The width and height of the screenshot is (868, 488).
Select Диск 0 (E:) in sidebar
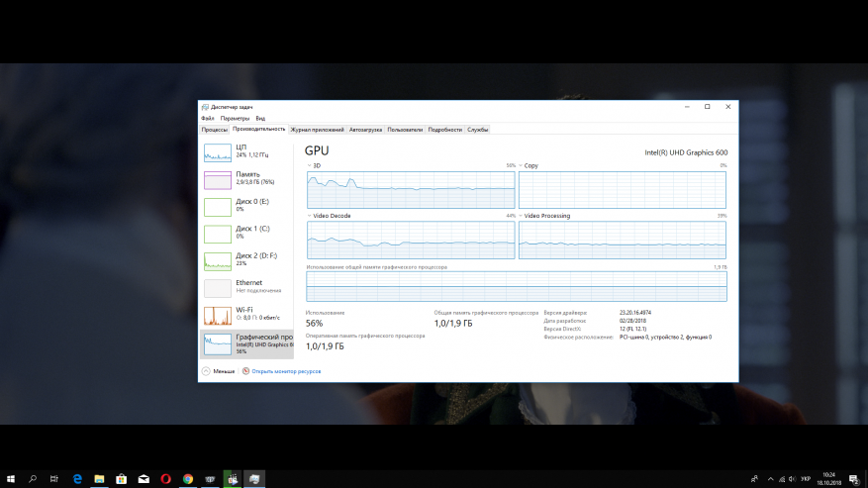246,206
